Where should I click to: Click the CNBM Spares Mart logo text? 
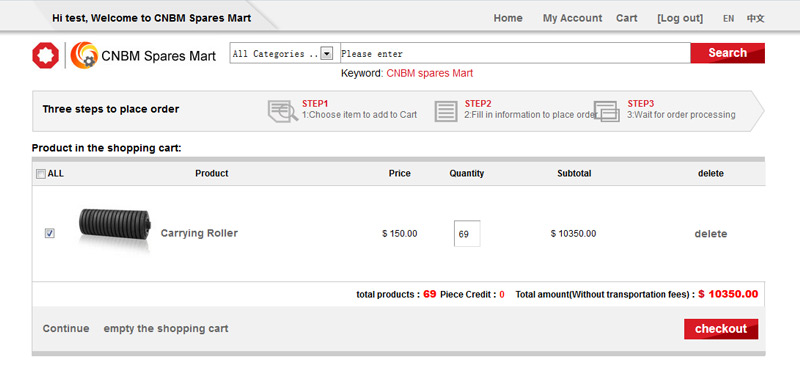tap(159, 56)
